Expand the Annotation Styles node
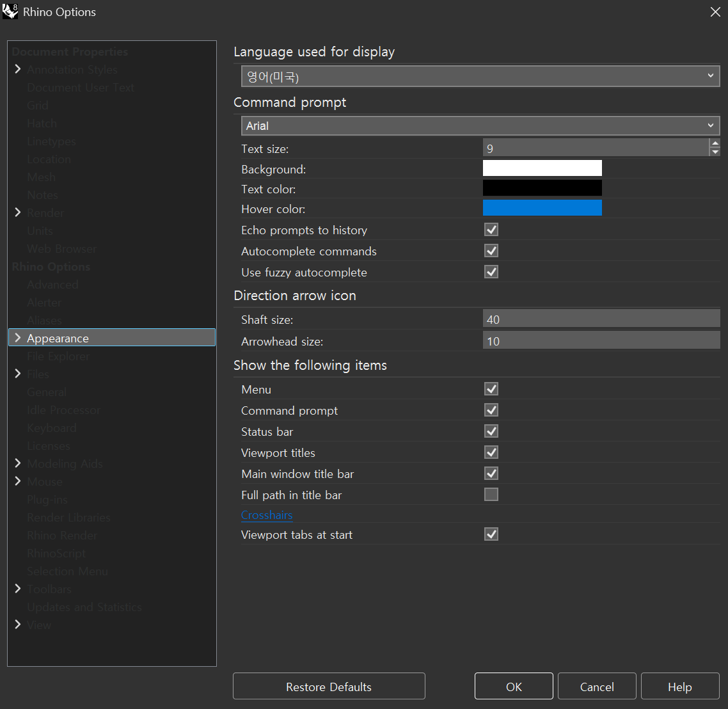The height and width of the screenshot is (709, 728). pos(18,68)
